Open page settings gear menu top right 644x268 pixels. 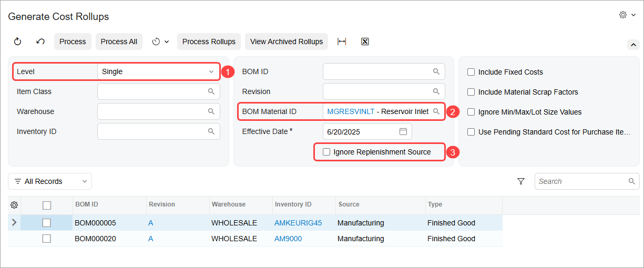coord(627,15)
